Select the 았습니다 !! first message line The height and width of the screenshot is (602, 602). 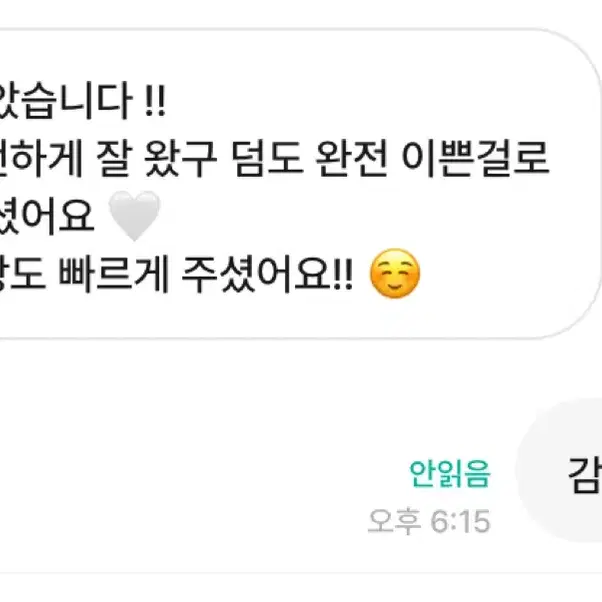[81, 101]
